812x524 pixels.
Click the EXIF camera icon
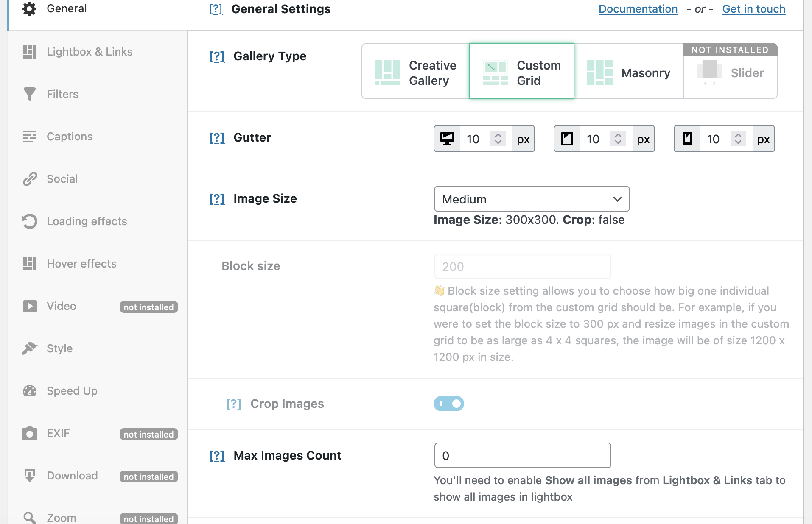tap(30, 433)
